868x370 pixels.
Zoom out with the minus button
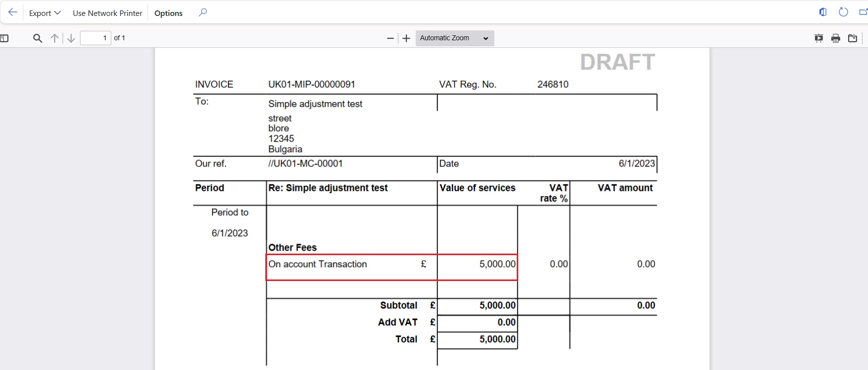[x=390, y=38]
